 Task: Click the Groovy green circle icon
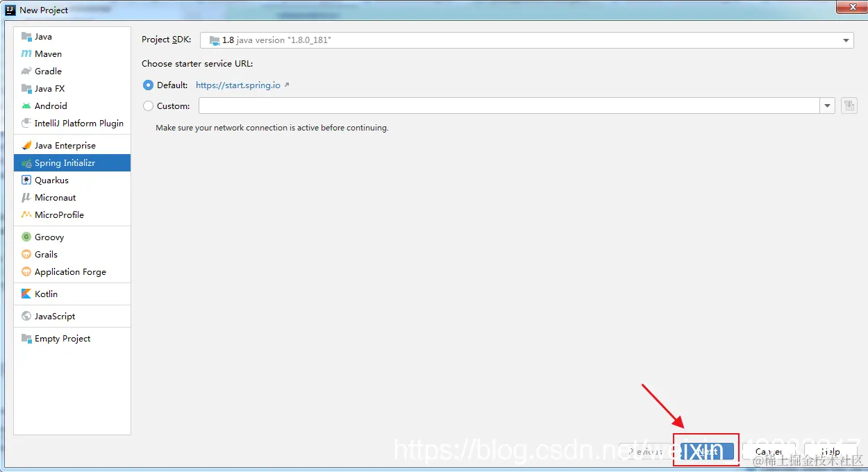coord(26,237)
